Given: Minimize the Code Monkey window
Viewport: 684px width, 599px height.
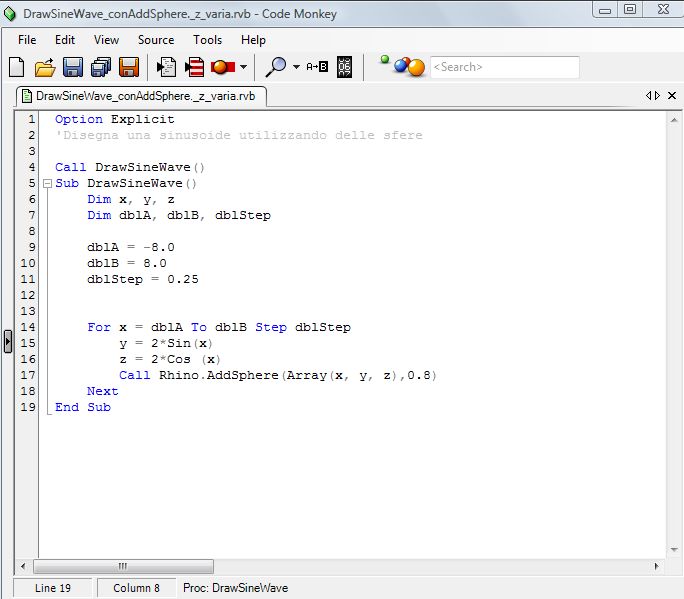Looking at the screenshot, I should [x=605, y=10].
